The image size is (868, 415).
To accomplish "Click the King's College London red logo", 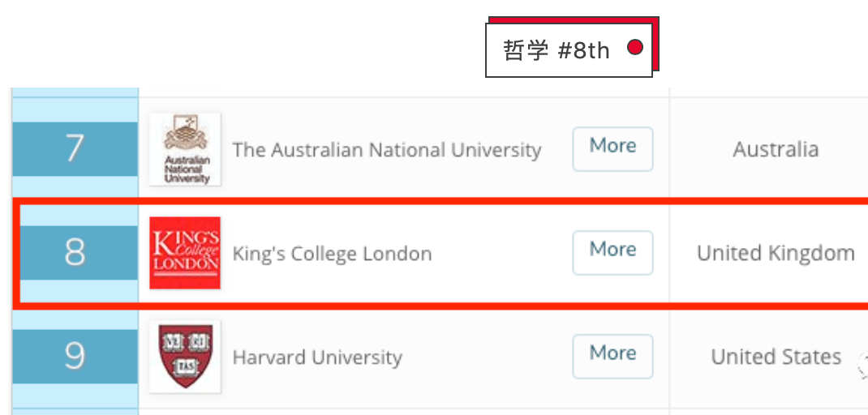I will (185, 253).
